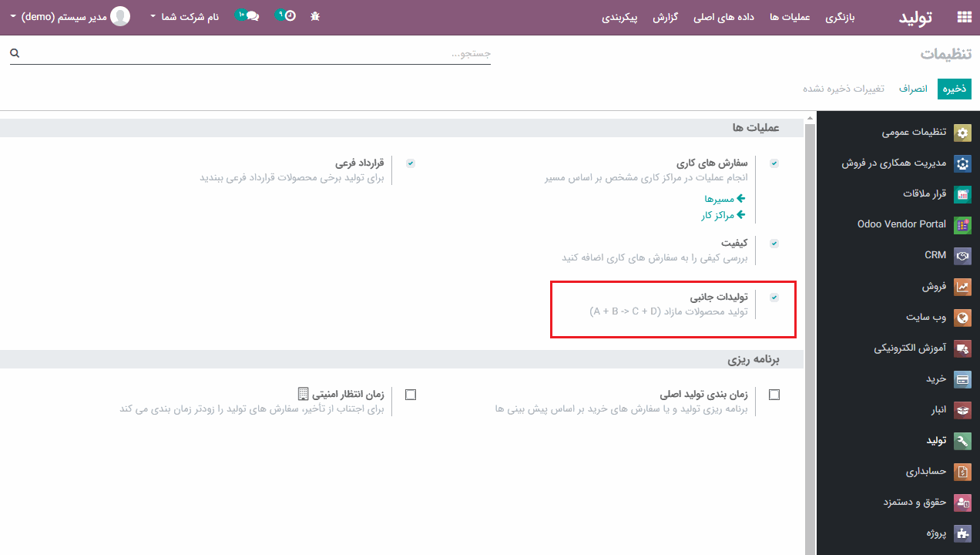Click the برنامه ریزی section header
Viewport: 980px width, 555px height.
[754, 359]
